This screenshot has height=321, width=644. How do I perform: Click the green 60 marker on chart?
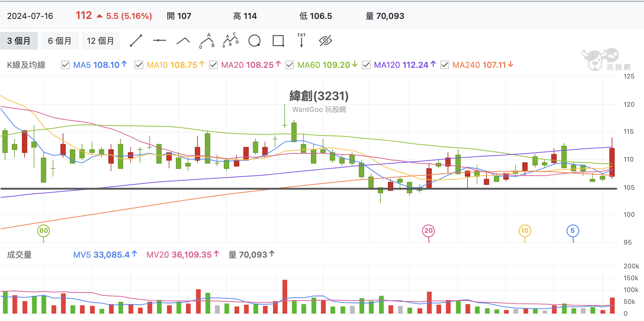click(x=44, y=231)
